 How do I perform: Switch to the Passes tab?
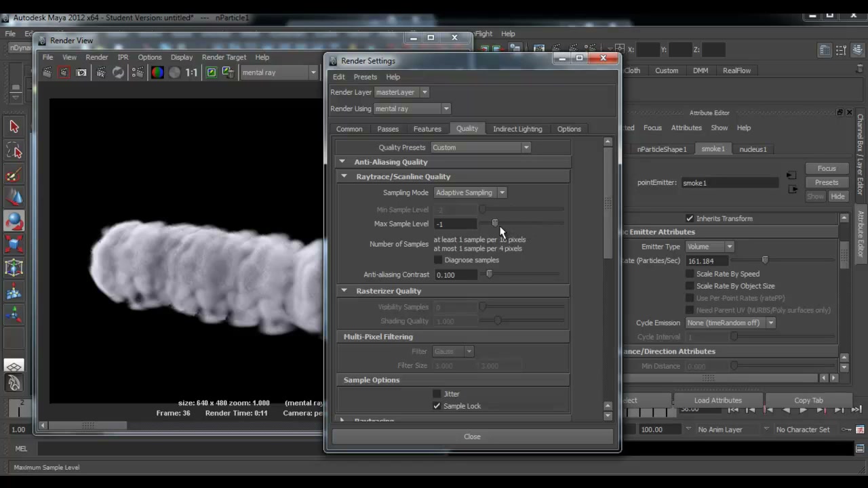click(x=388, y=129)
